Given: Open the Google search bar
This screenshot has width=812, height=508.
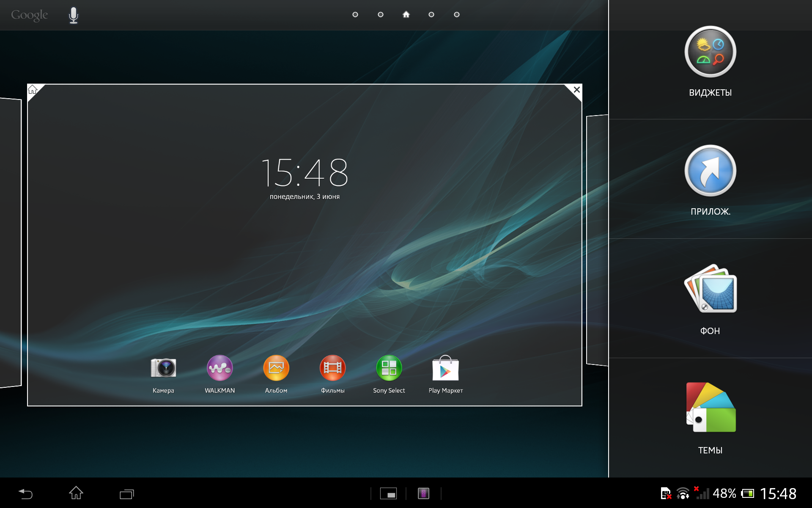Looking at the screenshot, I should [30, 15].
